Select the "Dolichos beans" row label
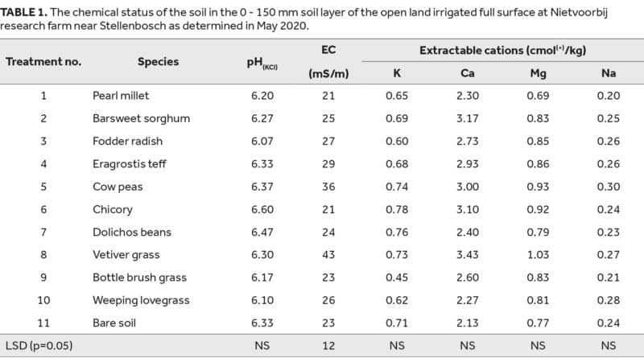This screenshot has height=362, width=644. [x=132, y=232]
